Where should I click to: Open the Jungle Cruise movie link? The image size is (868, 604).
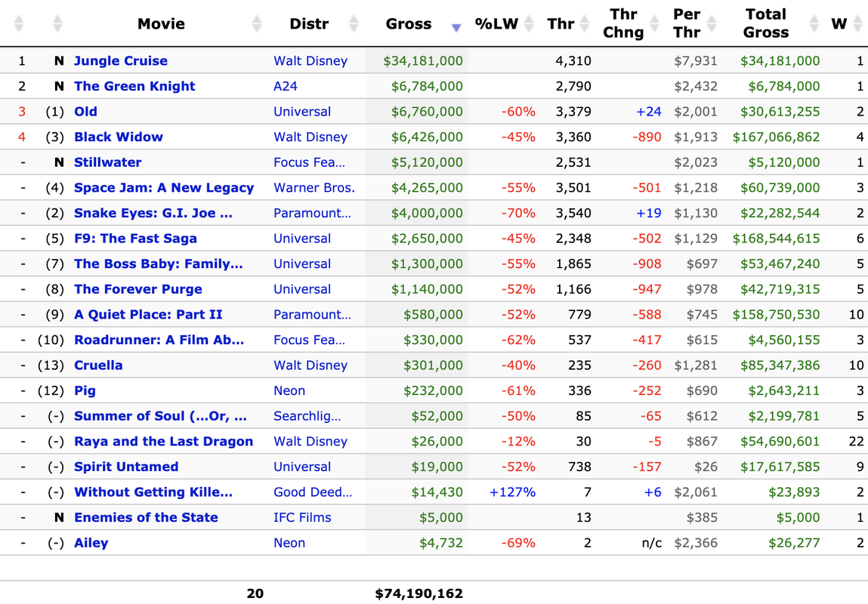pos(121,61)
